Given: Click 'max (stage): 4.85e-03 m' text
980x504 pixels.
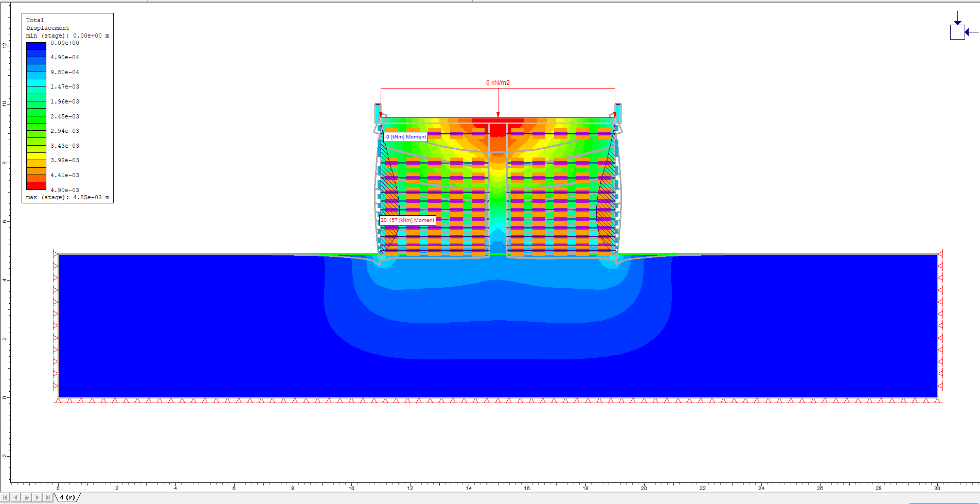Looking at the screenshot, I should [68, 198].
